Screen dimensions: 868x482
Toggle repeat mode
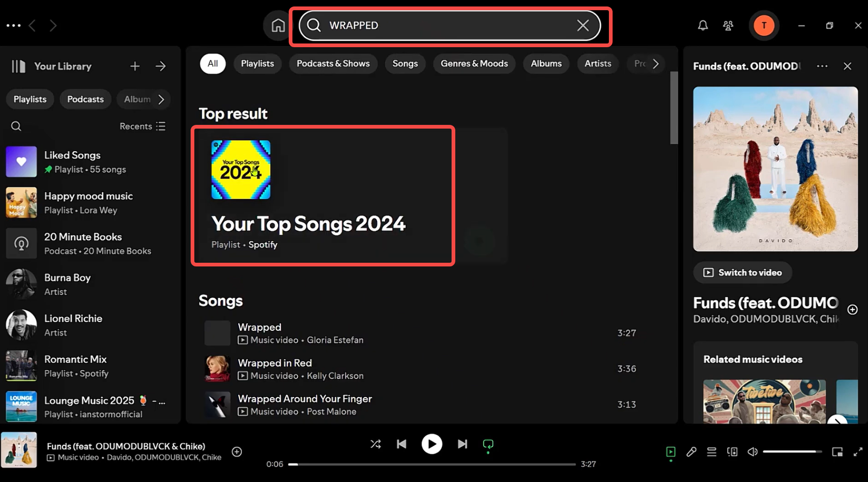(488, 444)
